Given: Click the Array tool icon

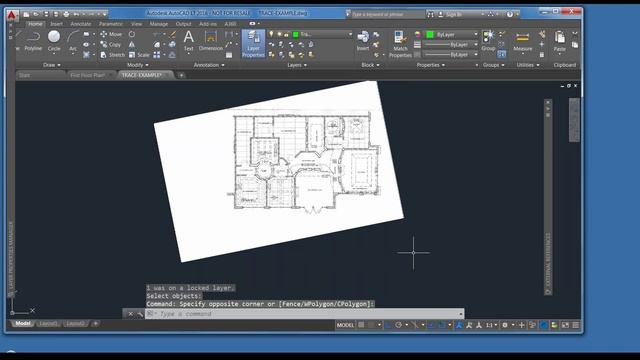Looking at the screenshot, I should (x=157, y=55).
